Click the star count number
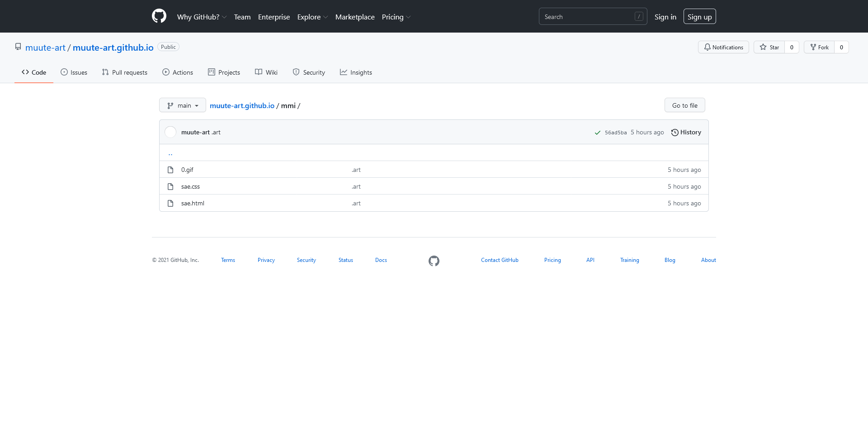Image resolution: width=868 pixels, height=432 pixels. 792,47
